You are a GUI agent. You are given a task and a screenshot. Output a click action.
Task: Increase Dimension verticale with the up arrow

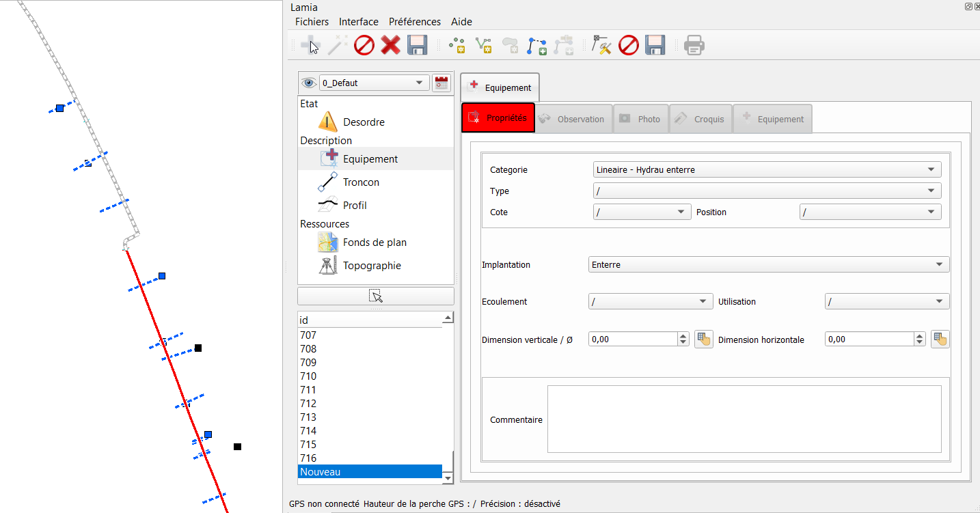(683, 335)
